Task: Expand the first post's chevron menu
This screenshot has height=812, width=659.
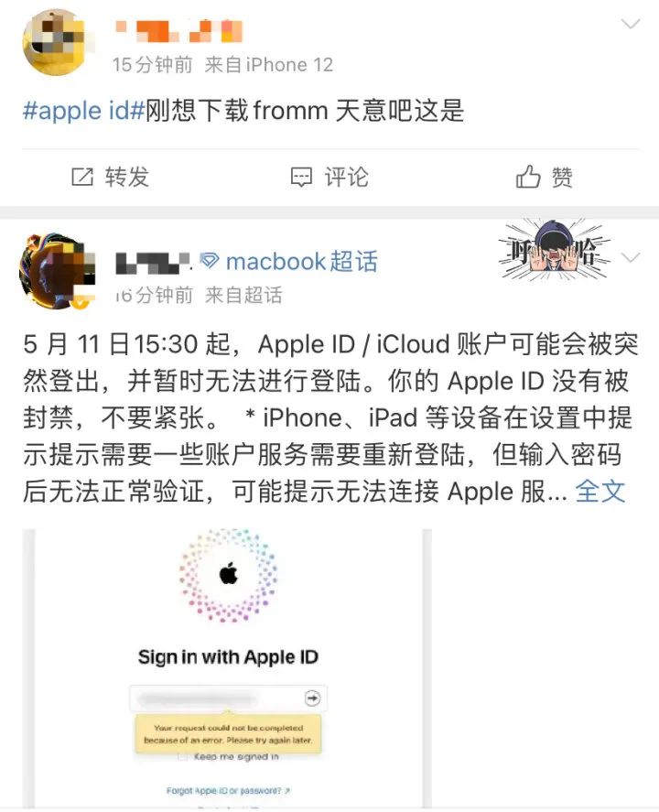Action: (630, 23)
